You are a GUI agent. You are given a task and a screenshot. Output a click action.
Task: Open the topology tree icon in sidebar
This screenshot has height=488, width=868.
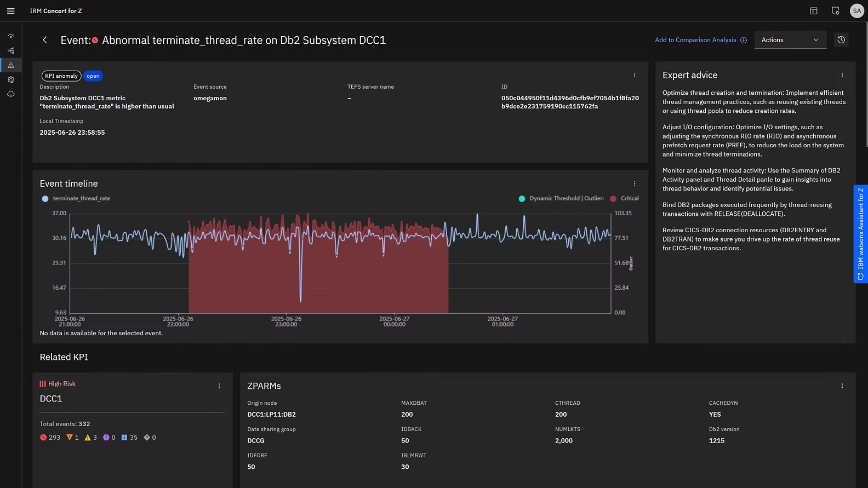pos(10,50)
